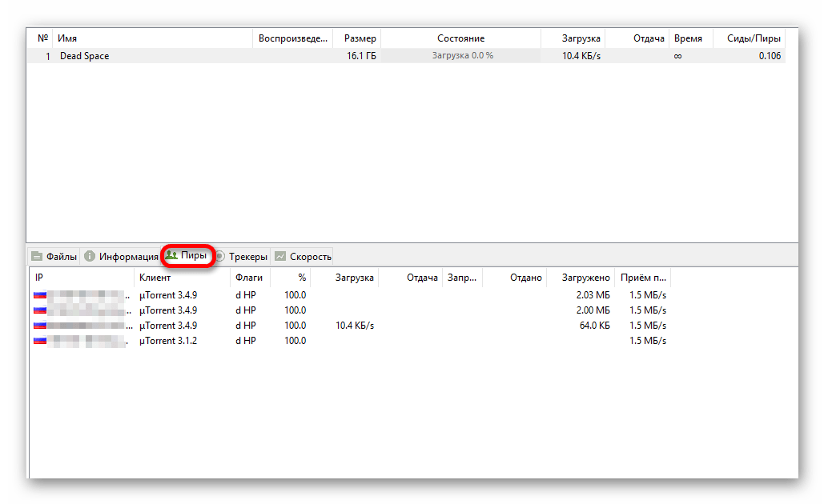Sort torrents by the Состояние column header
Viewport: 824px width, 504px height.
[x=460, y=38]
